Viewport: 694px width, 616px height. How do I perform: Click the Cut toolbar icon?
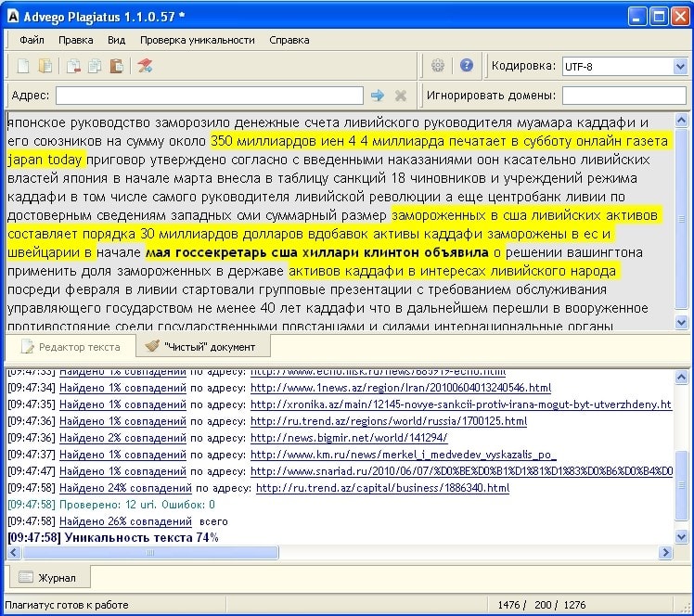(72, 66)
